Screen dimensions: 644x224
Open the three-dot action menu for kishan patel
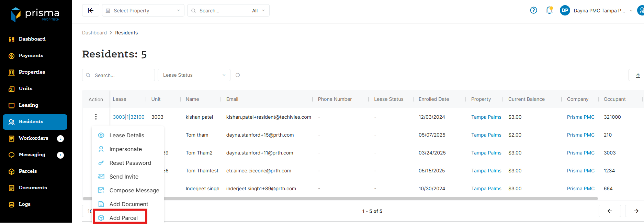click(x=96, y=117)
